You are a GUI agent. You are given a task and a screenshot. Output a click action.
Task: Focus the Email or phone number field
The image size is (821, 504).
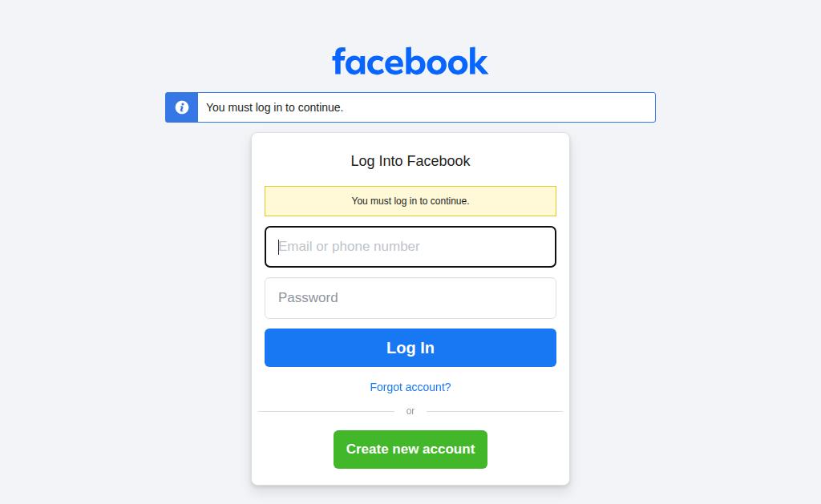click(x=410, y=247)
